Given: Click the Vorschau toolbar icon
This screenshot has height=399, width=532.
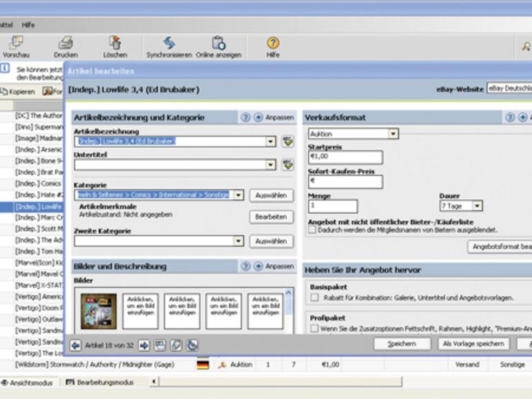Looking at the screenshot, I should coord(15,43).
